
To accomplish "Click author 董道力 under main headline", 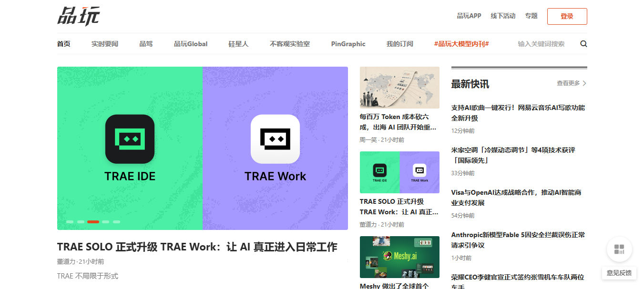I will (66, 261).
